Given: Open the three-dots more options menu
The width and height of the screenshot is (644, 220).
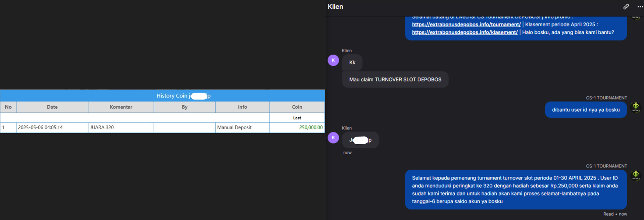Looking at the screenshot, I should point(640,7).
